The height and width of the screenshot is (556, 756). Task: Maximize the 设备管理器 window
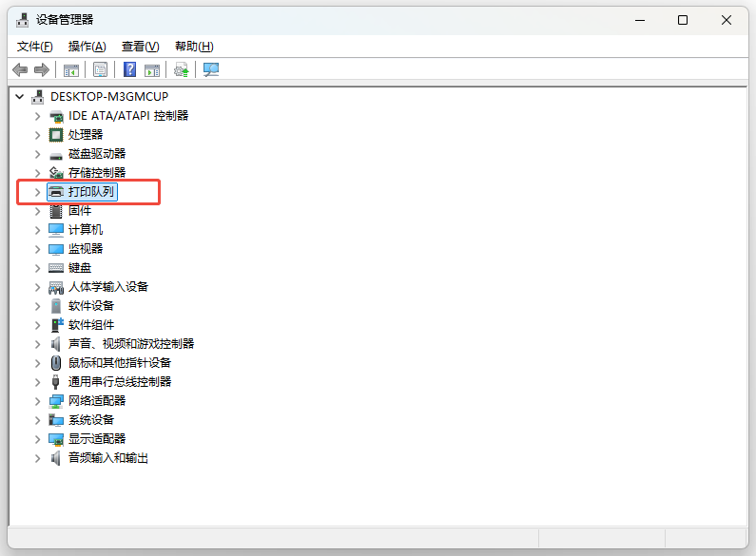point(683,20)
